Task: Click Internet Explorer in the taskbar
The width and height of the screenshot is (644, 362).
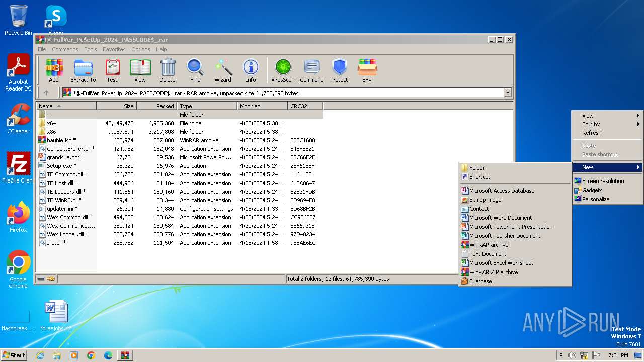Action: [x=40, y=355]
